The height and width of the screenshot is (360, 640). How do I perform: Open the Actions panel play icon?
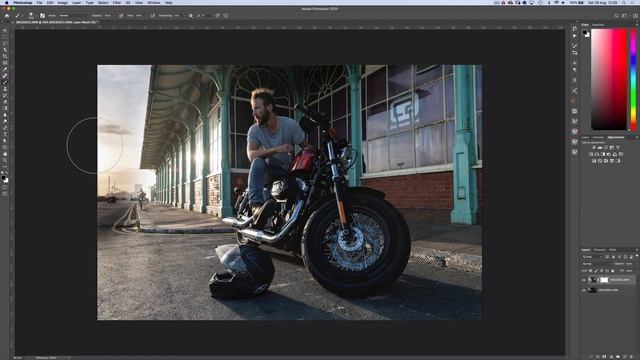click(575, 36)
